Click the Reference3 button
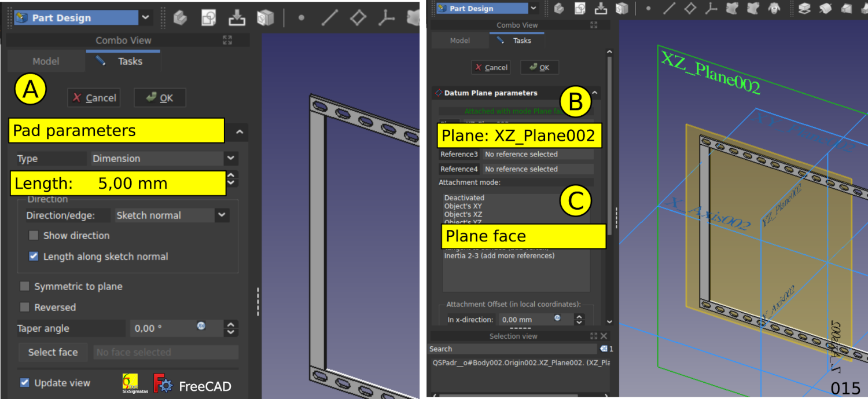The image size is (868, 399). tap(459, 154)
